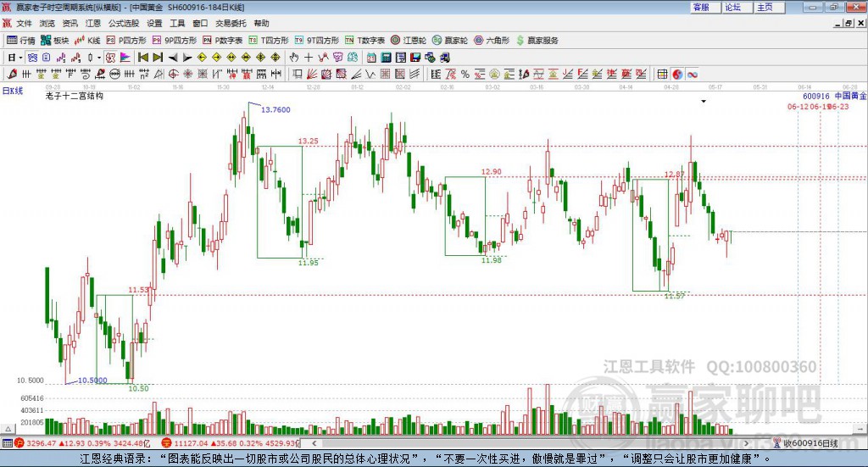Open the small black triangle dropdown above chart
Screen dimensions: 868x467
click(704, 101)
